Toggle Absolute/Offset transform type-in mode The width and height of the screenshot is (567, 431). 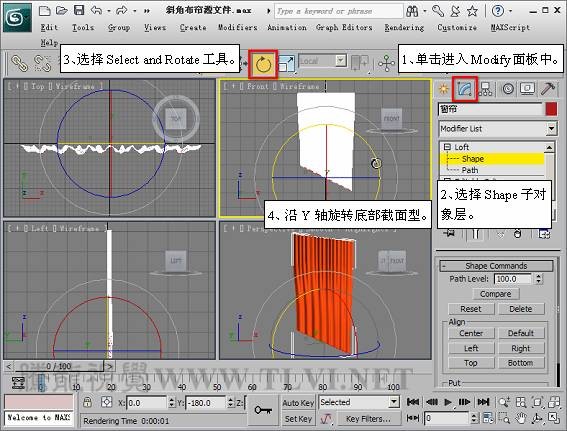[x=107, y=402]
